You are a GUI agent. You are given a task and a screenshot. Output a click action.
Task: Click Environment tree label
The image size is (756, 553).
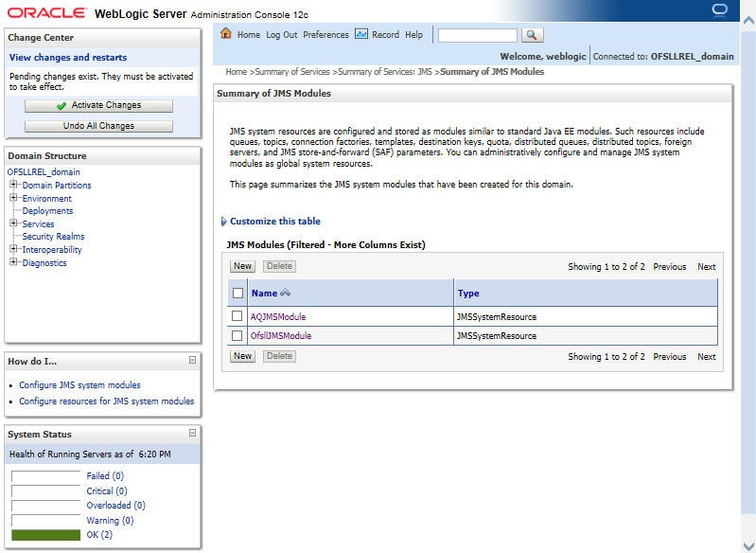tap(46, 198)
